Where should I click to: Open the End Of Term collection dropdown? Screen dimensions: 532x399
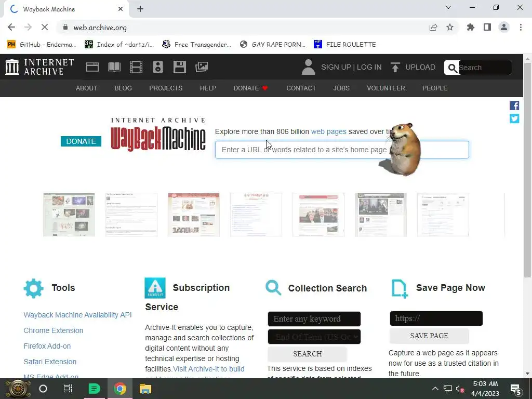coord(314,337)
